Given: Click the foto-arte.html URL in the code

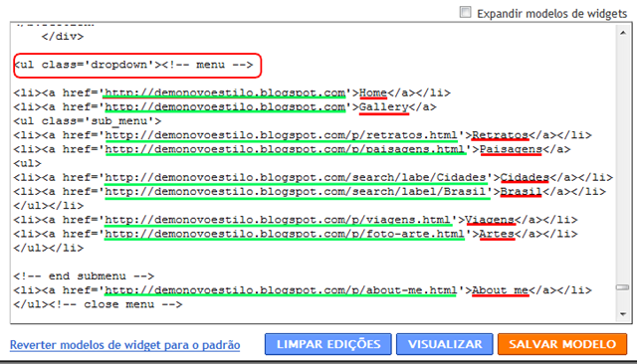Looking at the screenshot, I should pyautogui.click(x=285, y=234).
